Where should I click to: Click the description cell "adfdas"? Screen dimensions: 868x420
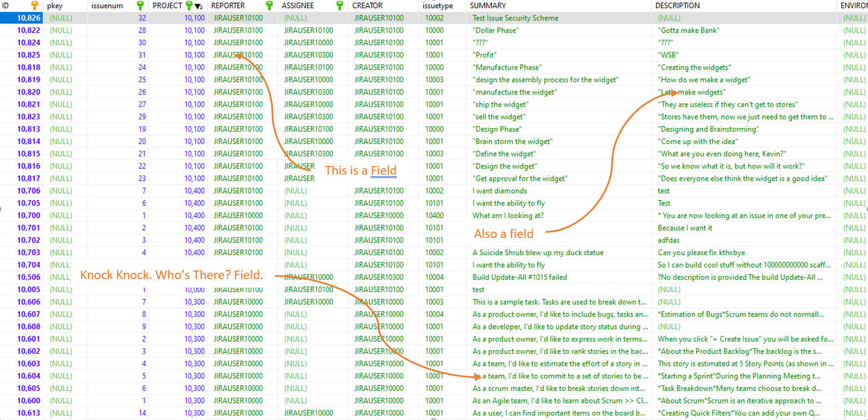(669, 240)
